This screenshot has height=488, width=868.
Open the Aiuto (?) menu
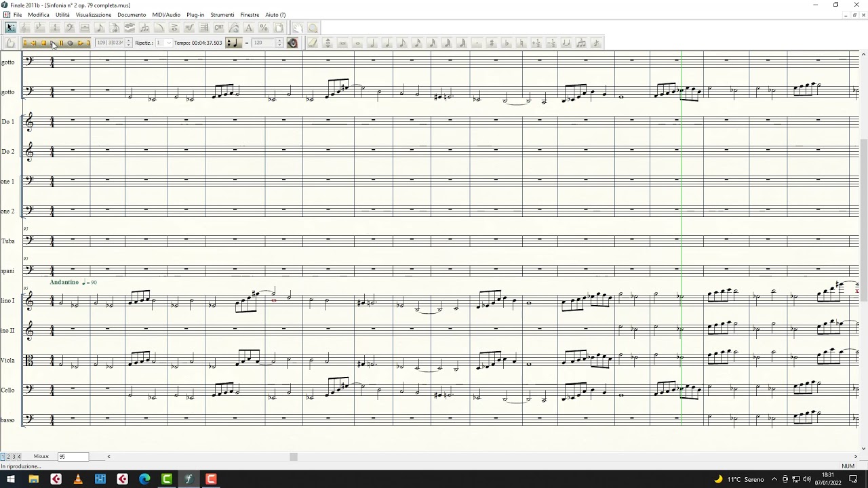275,14
